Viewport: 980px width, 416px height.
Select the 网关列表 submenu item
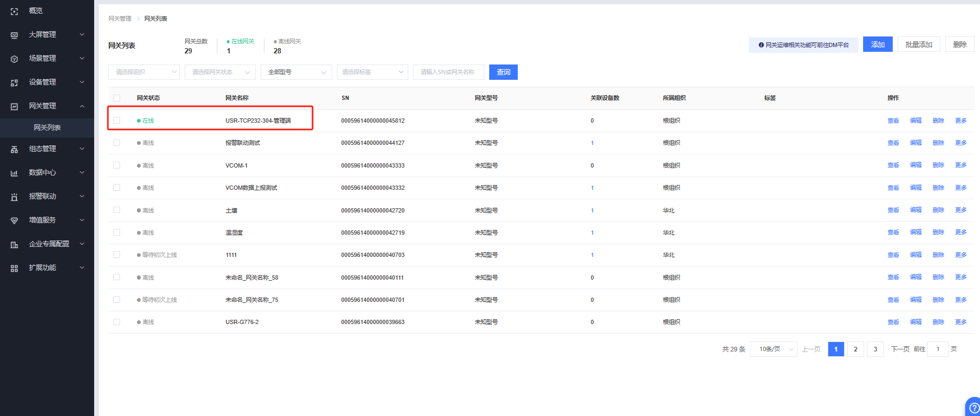coord(47,127)
